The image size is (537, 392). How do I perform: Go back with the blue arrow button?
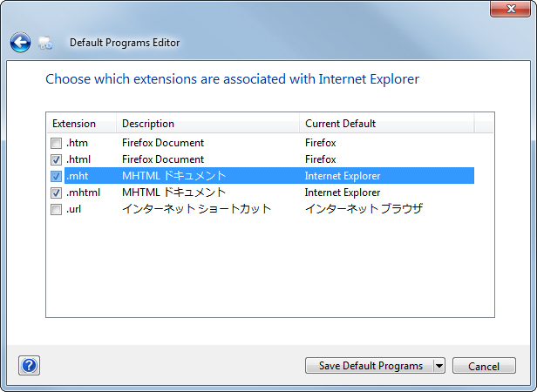tap(20, 43)
